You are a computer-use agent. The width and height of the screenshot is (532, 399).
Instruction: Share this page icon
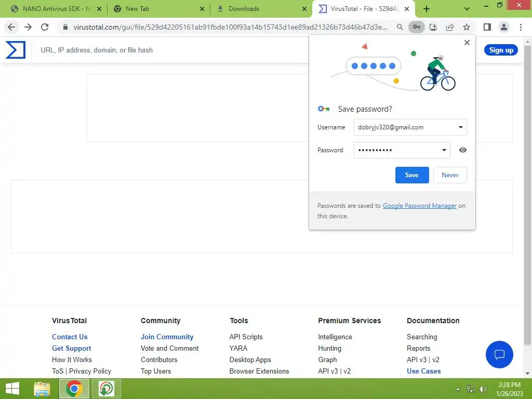(x=450, y=27)
